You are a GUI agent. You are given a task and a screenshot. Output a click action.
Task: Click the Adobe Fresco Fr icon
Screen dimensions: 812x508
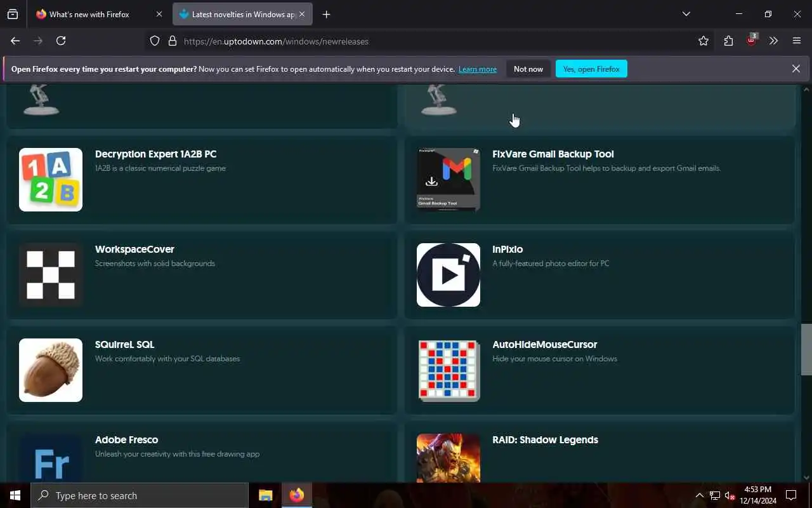tap(51, 458)
